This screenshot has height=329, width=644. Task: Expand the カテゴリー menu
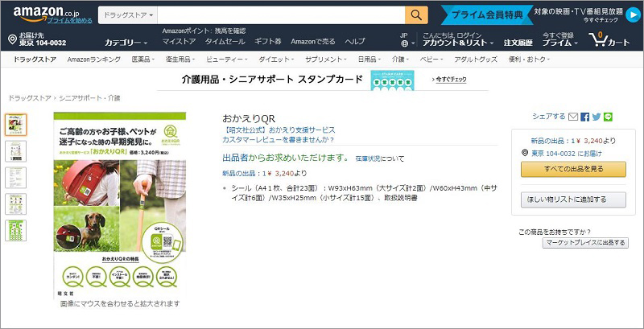coord(126,43)
